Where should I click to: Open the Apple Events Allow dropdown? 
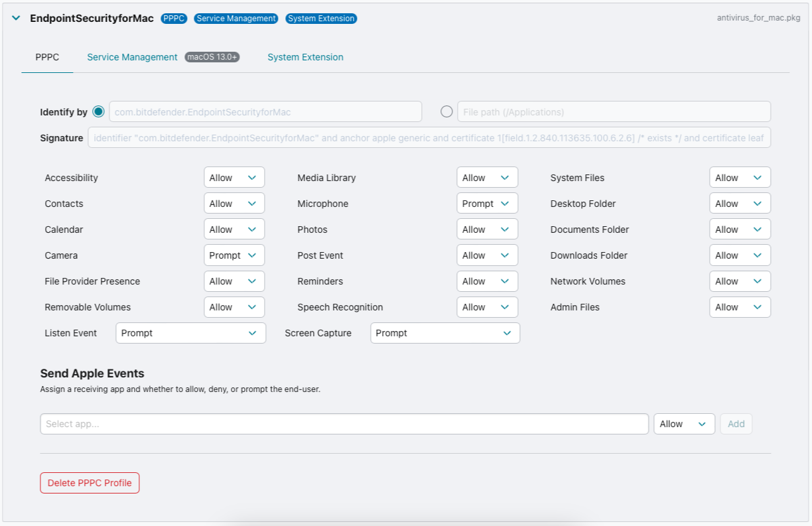pyautogui.click(x=684, y=424)
